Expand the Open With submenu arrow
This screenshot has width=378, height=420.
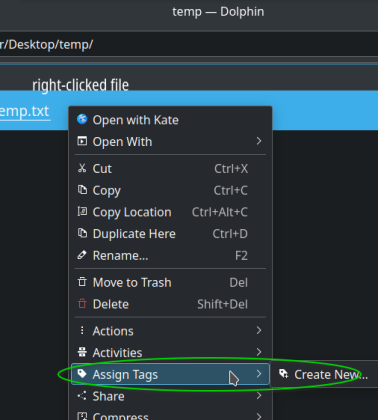point(259,141)
